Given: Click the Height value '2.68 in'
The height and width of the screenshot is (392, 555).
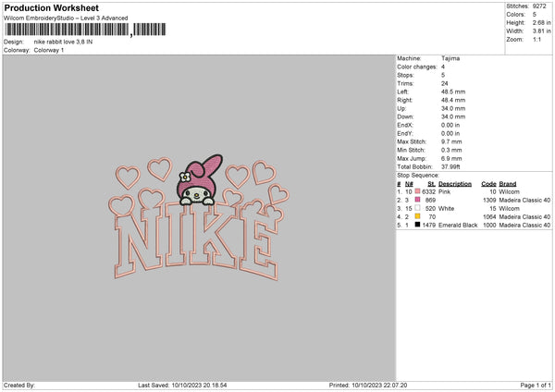Looking at the screenshot, I should click(542, 22).
